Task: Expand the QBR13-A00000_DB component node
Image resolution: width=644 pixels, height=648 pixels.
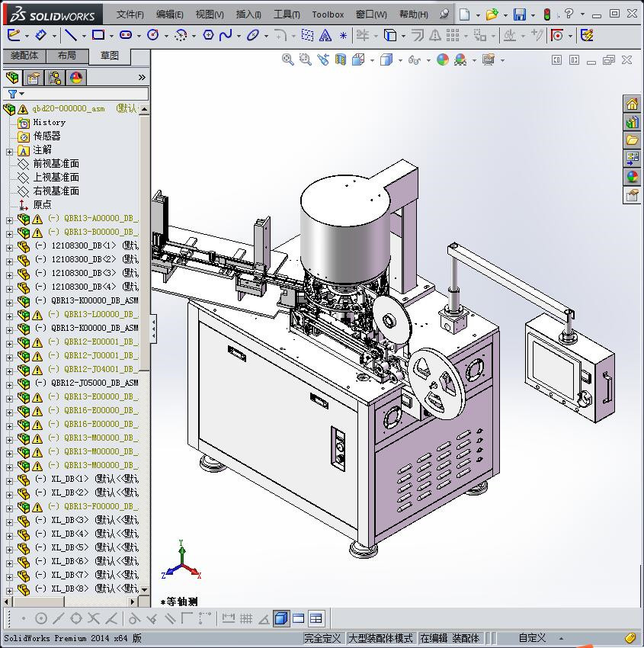Action: (9, 220)
